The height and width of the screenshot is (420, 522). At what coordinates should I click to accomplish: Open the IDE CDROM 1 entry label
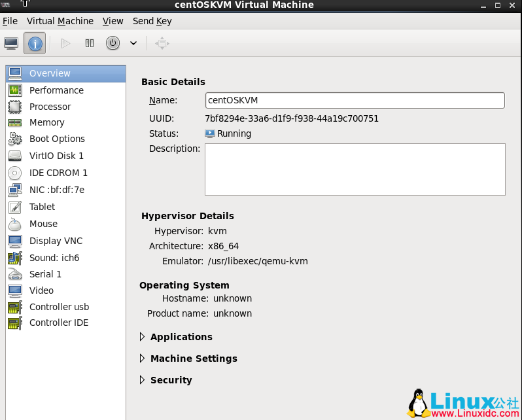[58, 173]
